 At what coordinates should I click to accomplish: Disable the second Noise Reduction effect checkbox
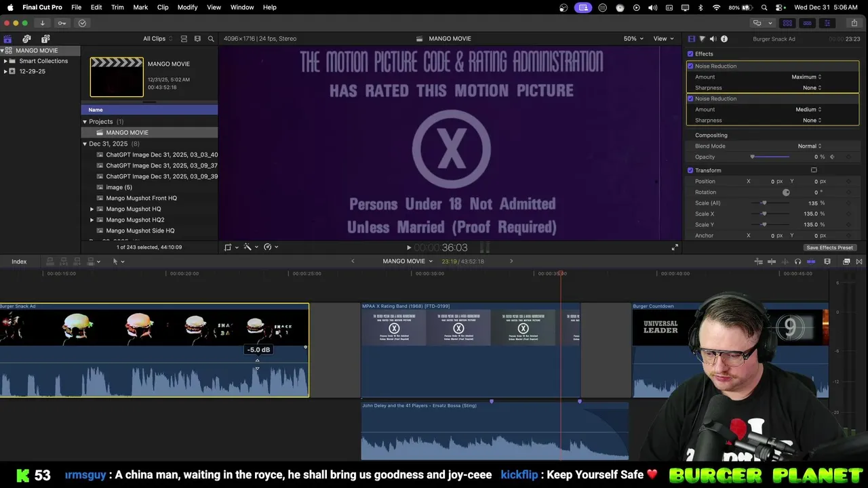point(690,98)
